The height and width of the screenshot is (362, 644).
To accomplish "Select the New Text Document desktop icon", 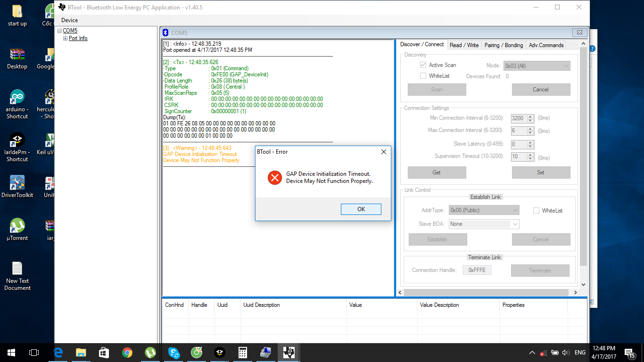I will point(17,276).
